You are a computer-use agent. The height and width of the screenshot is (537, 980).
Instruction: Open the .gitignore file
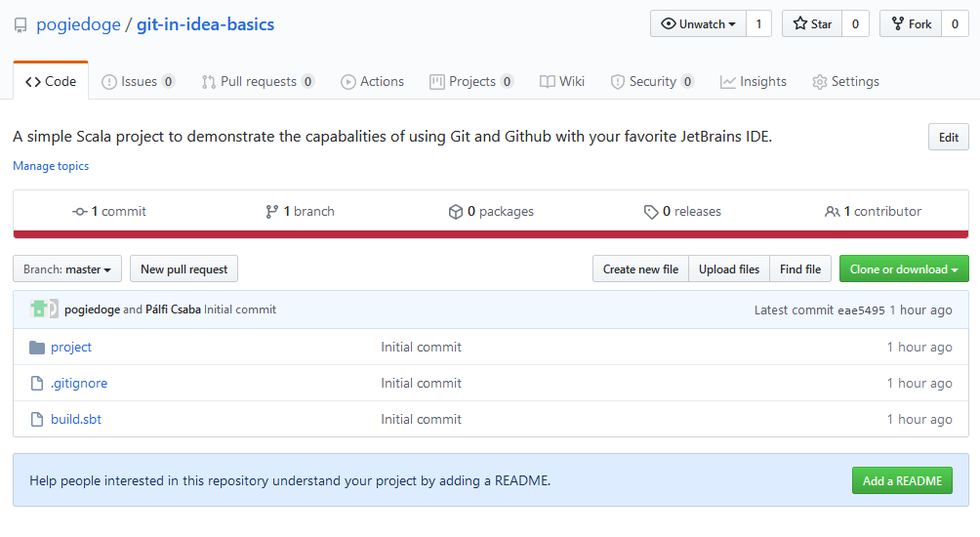(x=79, y=383)
